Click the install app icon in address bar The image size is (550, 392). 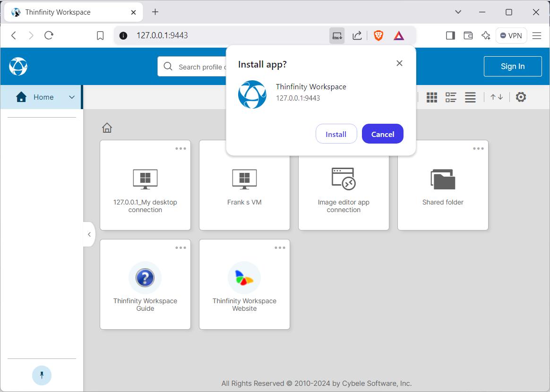coord(337,35)
